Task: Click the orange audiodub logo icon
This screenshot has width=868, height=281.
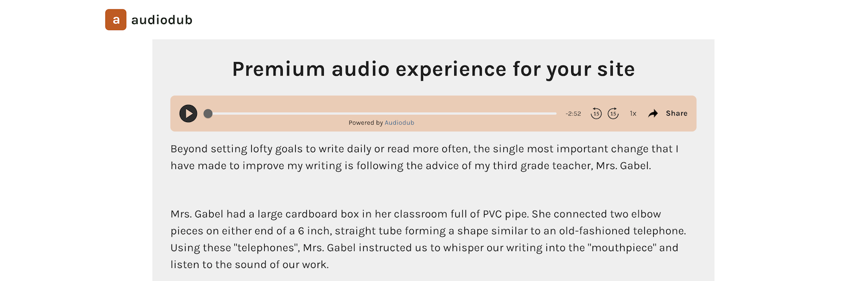Action: tap(116, 20)
